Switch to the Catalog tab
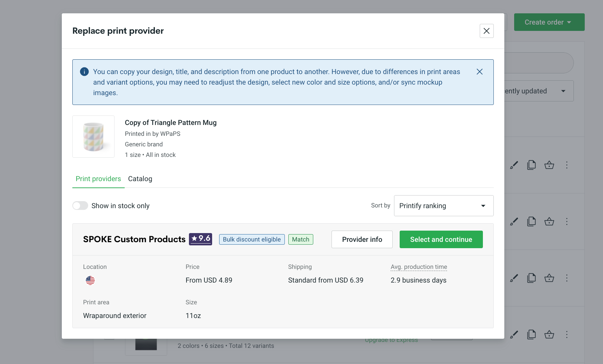 [140, 179]
